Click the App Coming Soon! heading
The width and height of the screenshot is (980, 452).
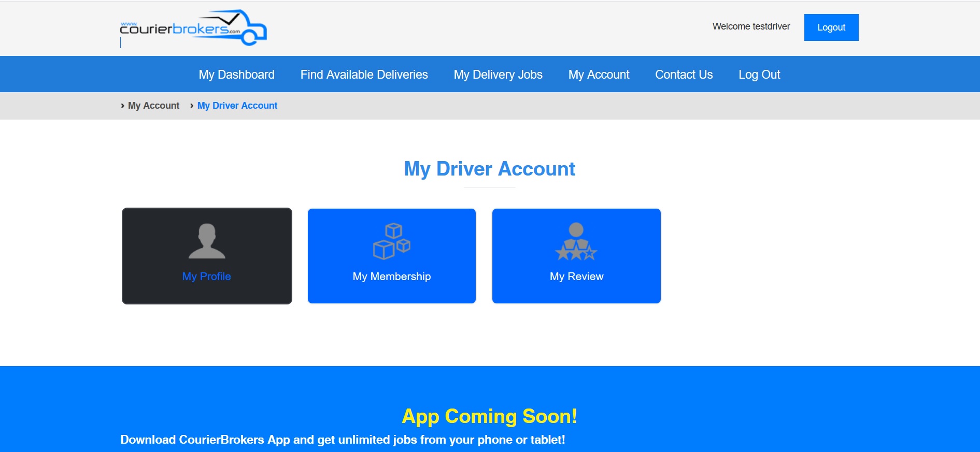click(489, 416)
